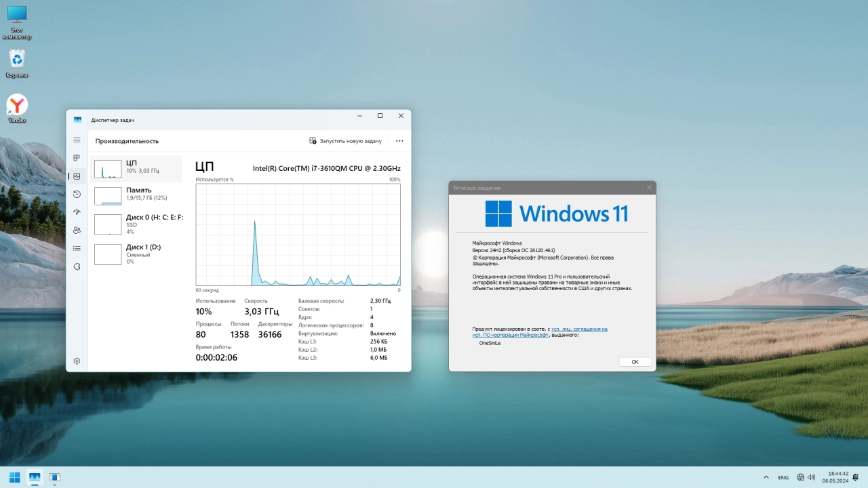Open Yandex desktop shortcut
Viewport: 868px width, 488px height.
click(17, 108)
